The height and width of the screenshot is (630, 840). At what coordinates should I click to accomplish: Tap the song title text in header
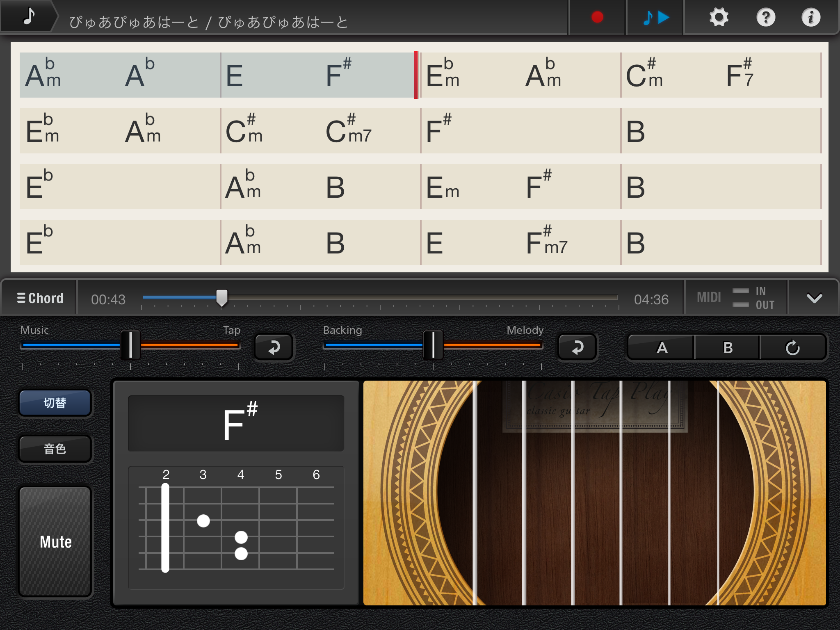[208, 22]
